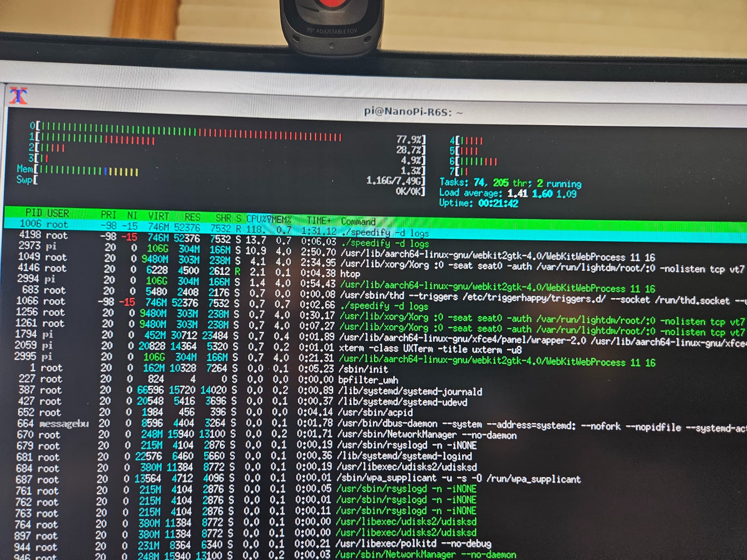Sort by TIME+ column header
This screenshot has width=747, height=560.
(319, 220)
